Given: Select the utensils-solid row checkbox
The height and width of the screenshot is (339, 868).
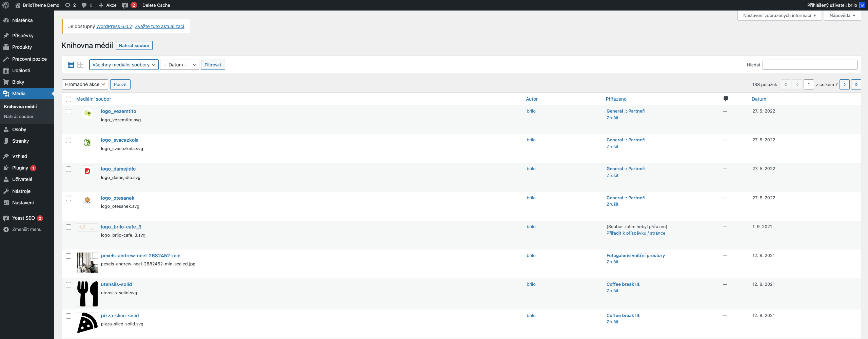Looking at the screenshot, I should pos(68,285).
